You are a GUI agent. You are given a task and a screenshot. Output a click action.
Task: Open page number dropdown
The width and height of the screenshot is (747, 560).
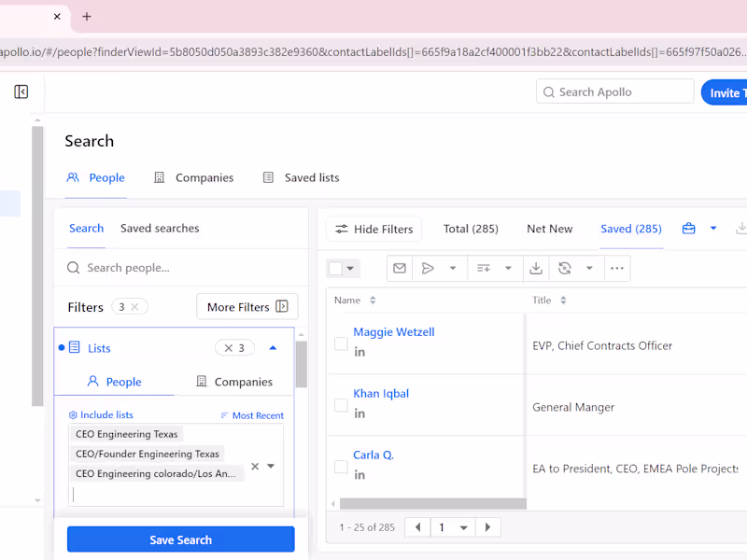tap(453, 527)
